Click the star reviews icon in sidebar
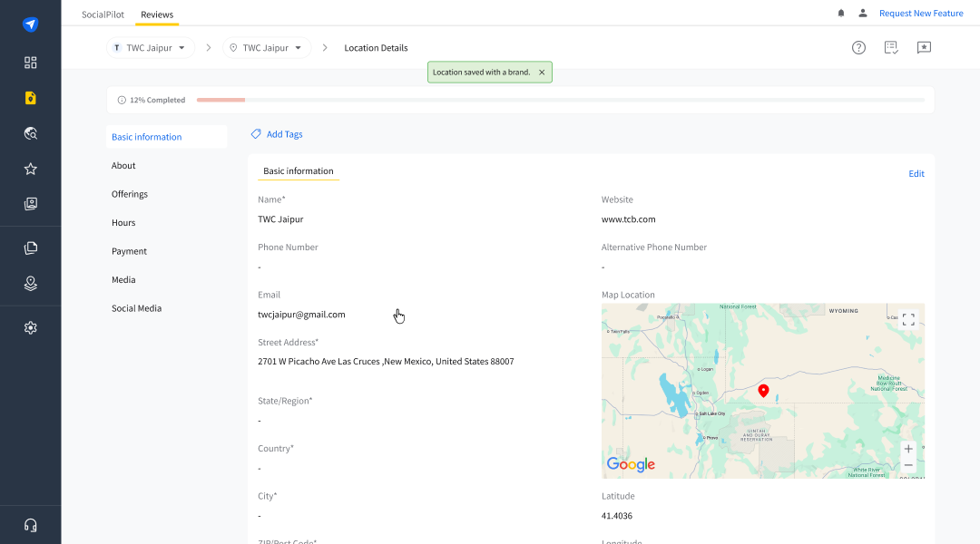The width and height of the screenshot is (980, 544). click(x=31, y=169)
